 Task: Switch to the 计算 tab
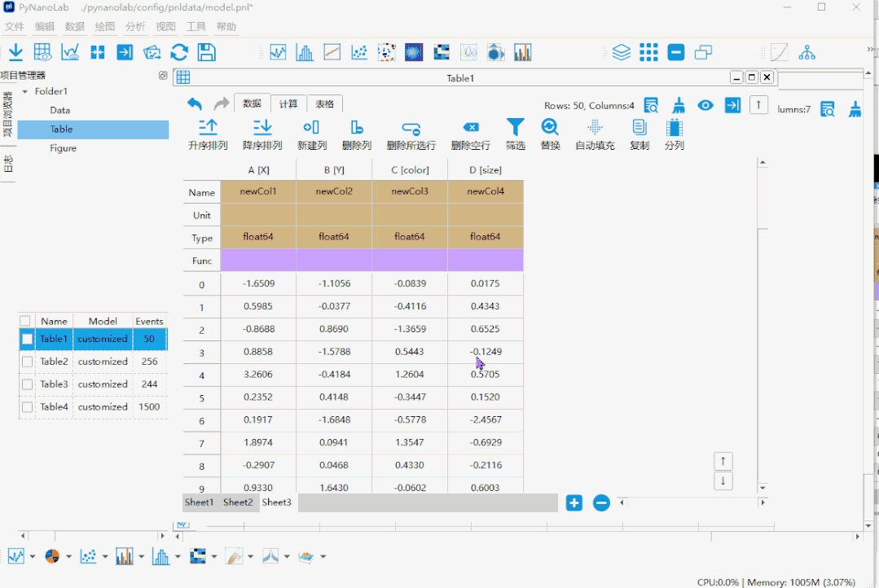coord(288,103)
